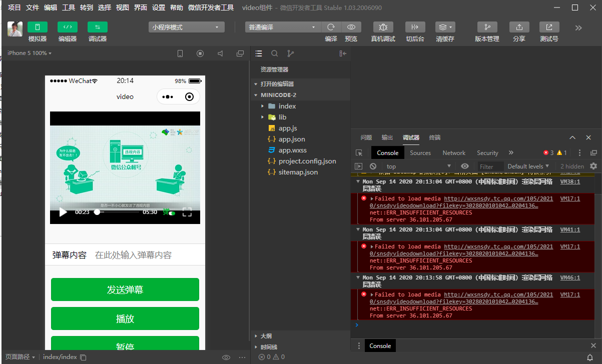Switch to the Sources devtools tab
Image resolution: width=602 pixels, height=364 pixels.
tap(420, 153)
